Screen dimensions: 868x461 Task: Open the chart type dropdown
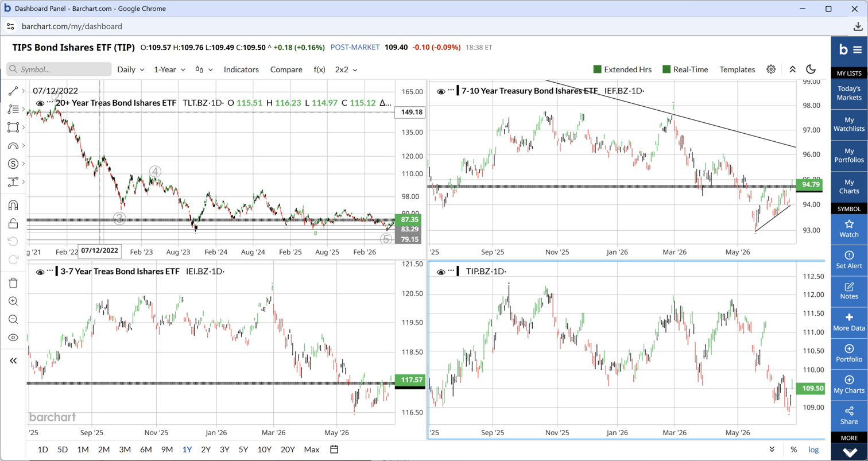(204, 69)
